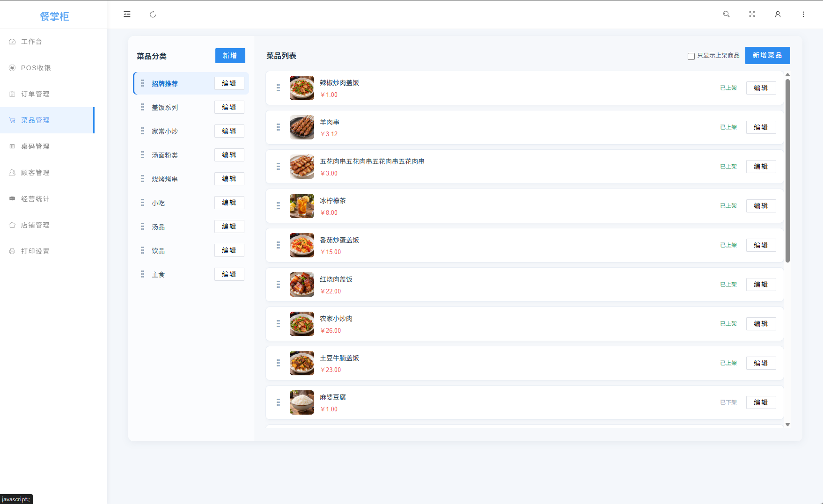Open the vertical three-dot more menu
Viewport: 823px width, 504px height.
pyautogui.click(x=803, y=15)
